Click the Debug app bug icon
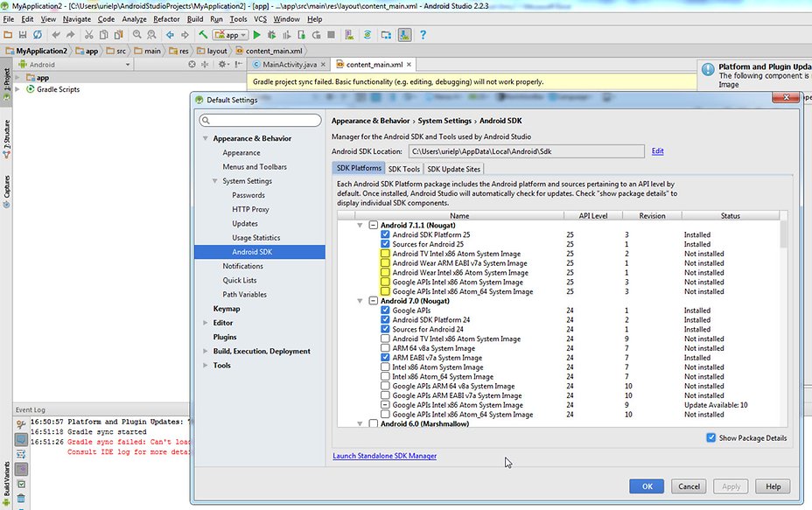 tap(271, 35)
